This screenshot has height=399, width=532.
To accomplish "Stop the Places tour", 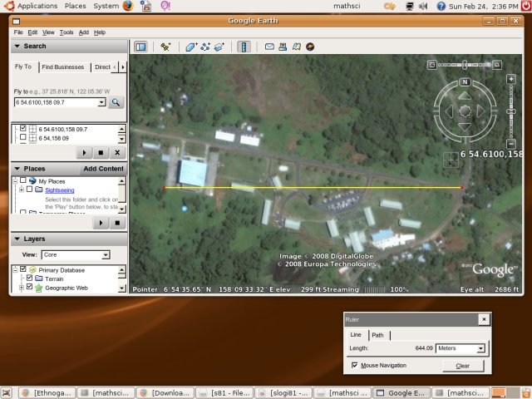I will pyautogui.click(x=117, y=223).
